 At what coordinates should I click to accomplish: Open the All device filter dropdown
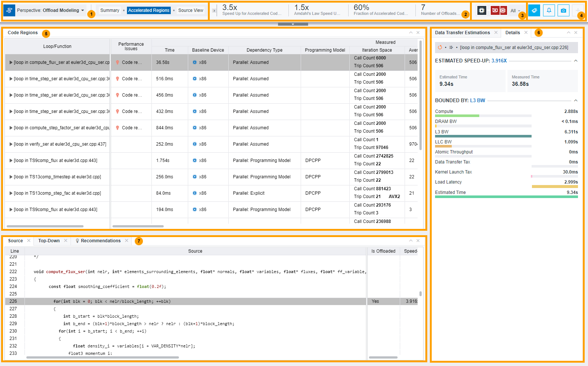tap(515, 11)
